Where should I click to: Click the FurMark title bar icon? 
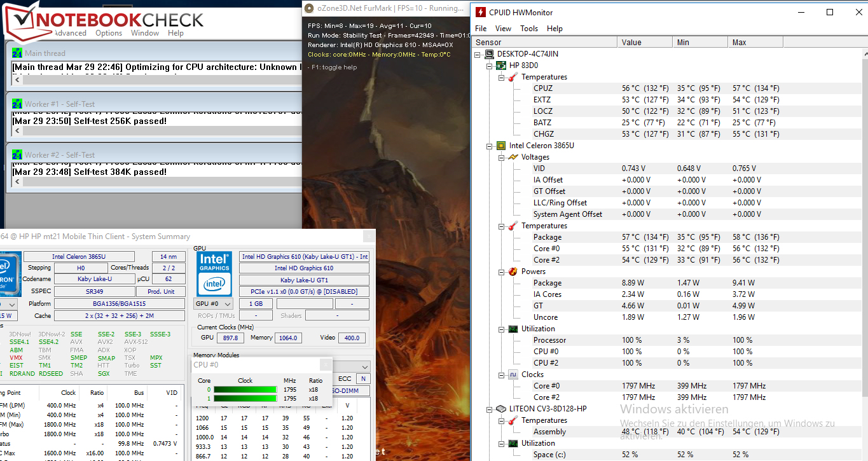309,8
